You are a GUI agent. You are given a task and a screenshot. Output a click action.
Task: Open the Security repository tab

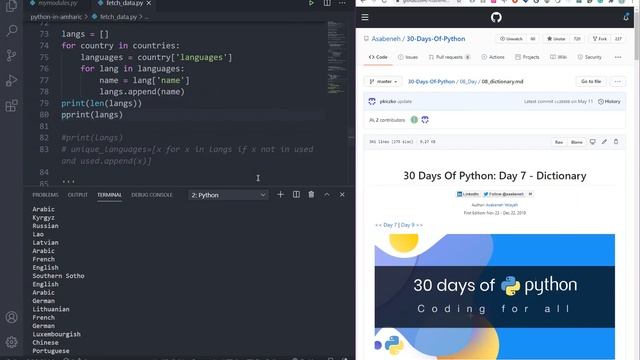[x=589, y=57]
